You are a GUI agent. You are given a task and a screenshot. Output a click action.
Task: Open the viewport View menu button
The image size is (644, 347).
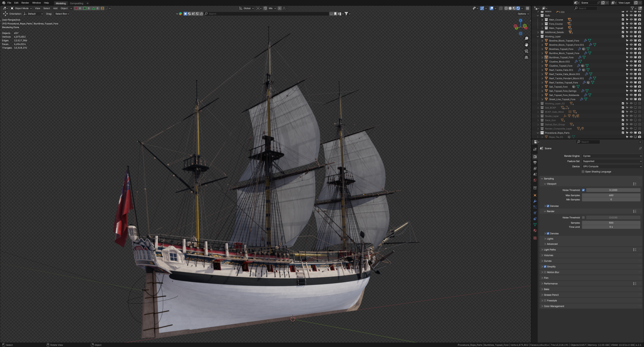click(x=38, y=8)
